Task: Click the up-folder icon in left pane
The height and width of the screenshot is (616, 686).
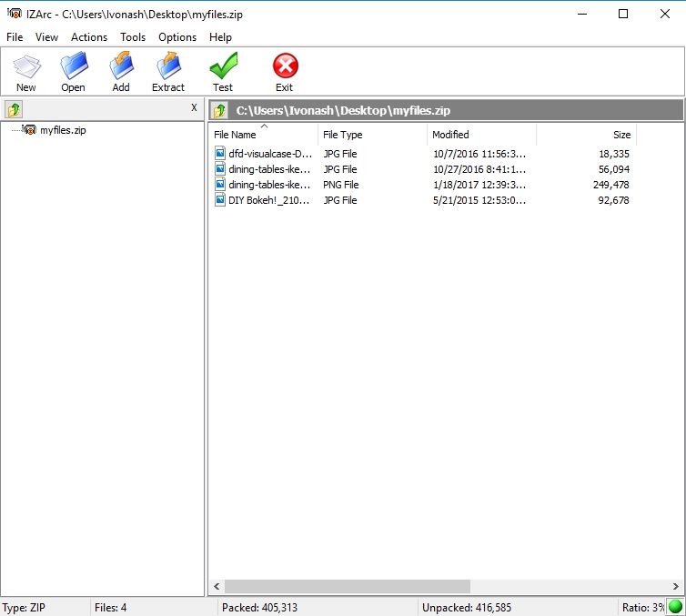Action: pos(14,109)
